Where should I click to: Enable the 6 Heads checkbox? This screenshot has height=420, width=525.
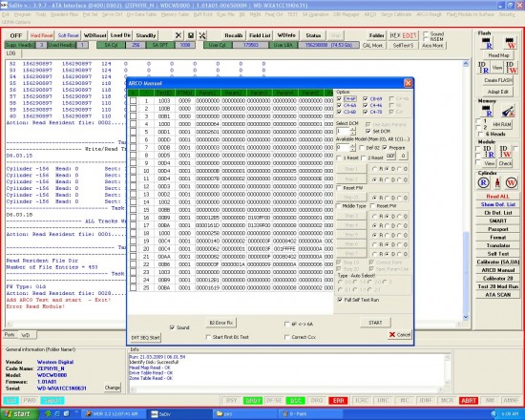pos(481,134)
